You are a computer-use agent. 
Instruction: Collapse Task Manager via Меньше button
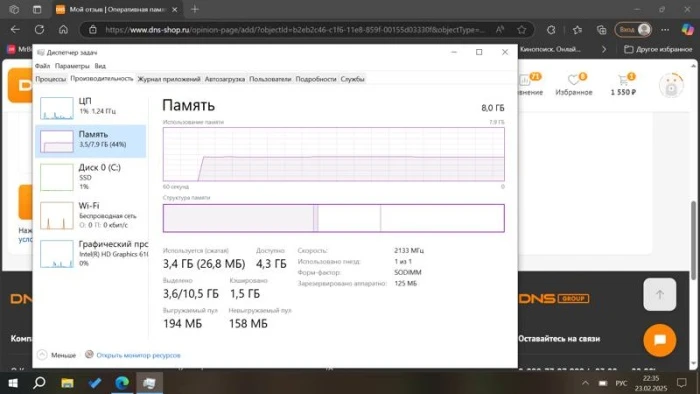click(57, 355)
